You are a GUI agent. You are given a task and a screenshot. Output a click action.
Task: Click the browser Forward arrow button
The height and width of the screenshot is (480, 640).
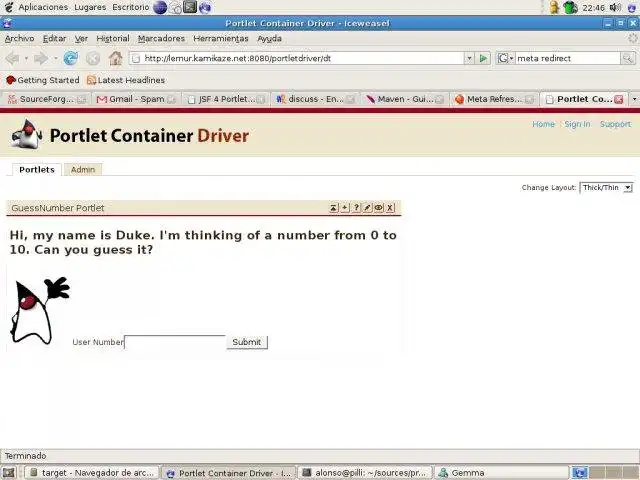[41, 58]
